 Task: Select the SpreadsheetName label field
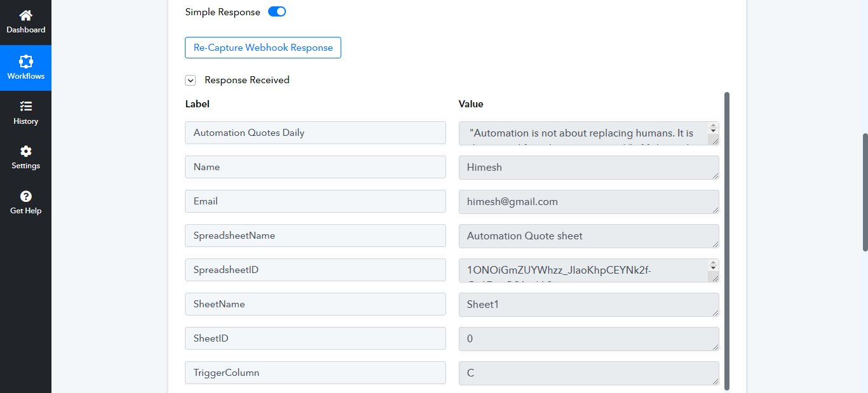(x=315, y=236)
